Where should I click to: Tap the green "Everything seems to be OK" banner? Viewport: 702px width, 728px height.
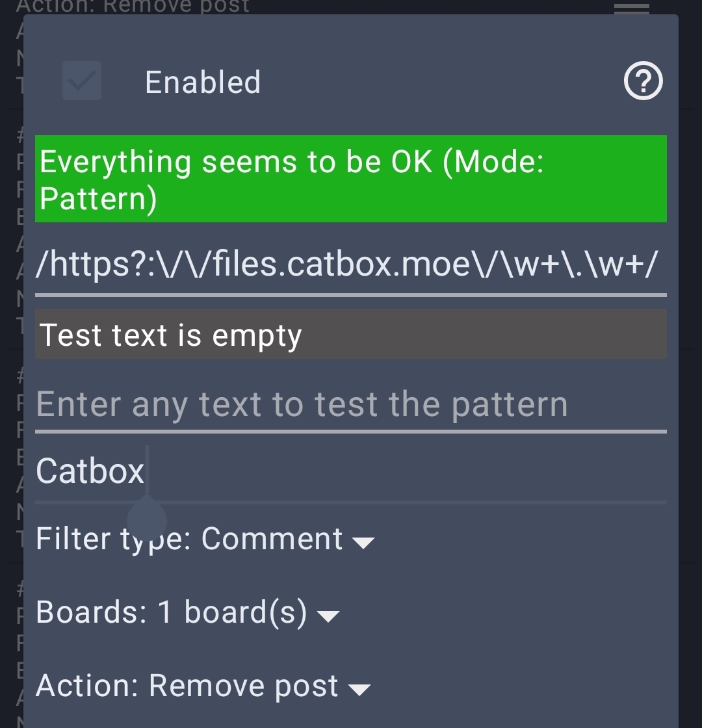point(351,179)
